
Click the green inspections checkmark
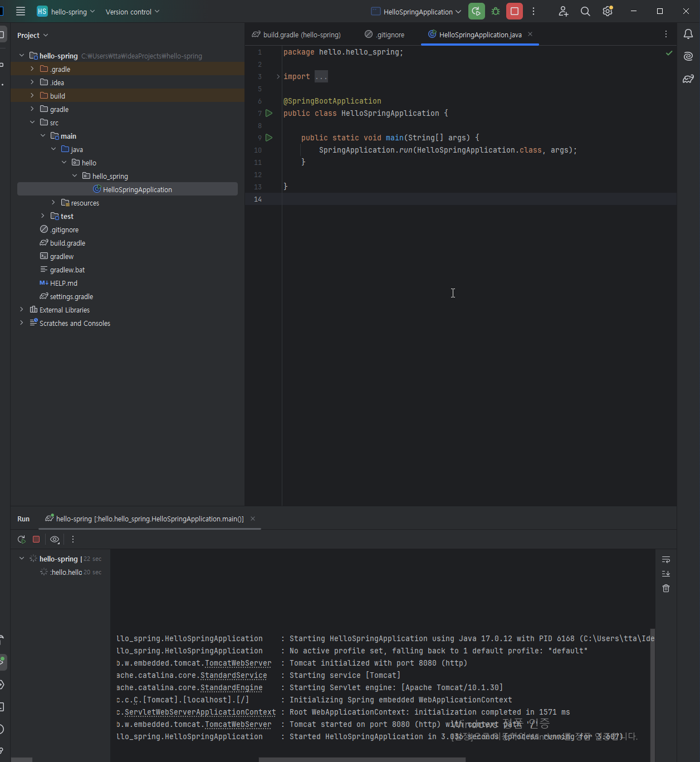tap(669, 53)
